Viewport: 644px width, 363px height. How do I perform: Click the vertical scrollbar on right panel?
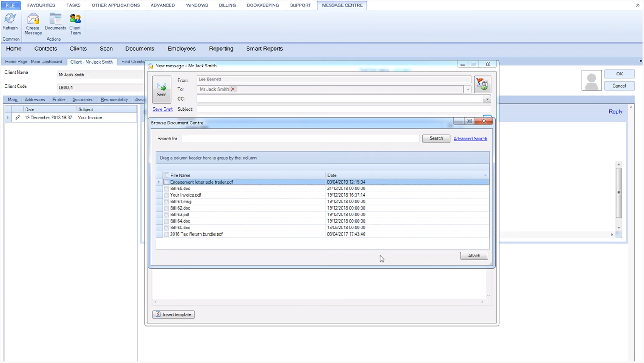point(618,193)
